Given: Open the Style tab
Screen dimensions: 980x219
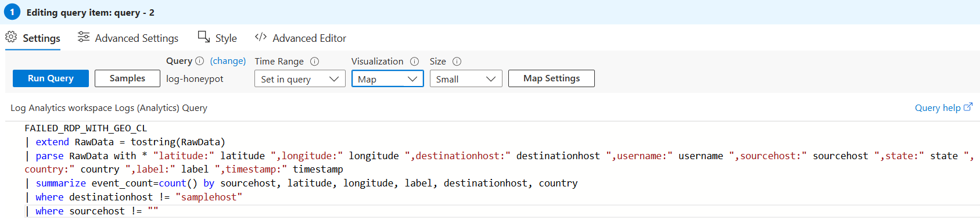Looking at the screenshot, I should [x=217, y=38].
